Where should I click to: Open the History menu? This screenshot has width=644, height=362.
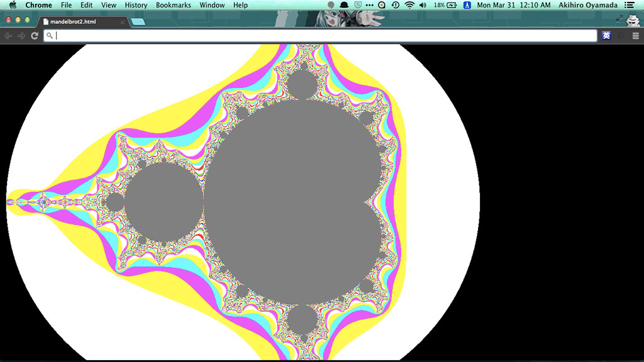(x=136, y=5)
